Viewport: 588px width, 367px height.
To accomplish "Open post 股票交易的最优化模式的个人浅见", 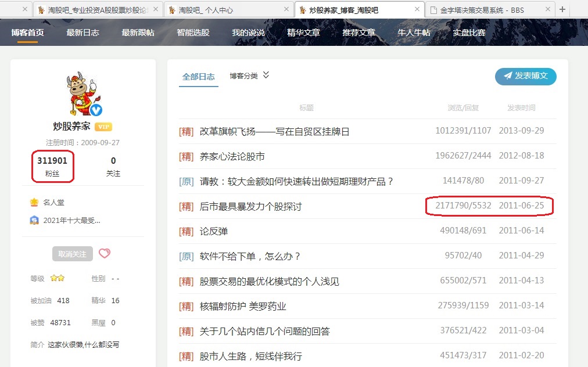I will pyautogui.click(x=269, y=282).
